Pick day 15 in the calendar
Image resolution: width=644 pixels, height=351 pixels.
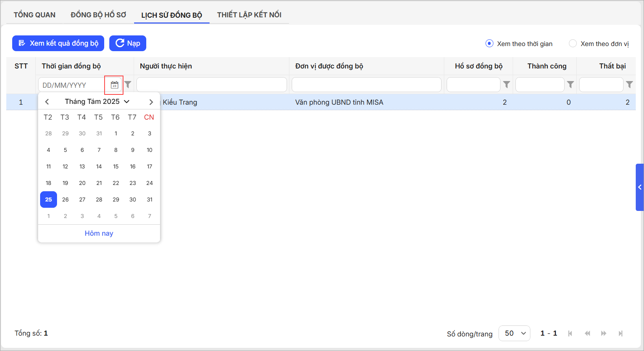coord(116,166)
